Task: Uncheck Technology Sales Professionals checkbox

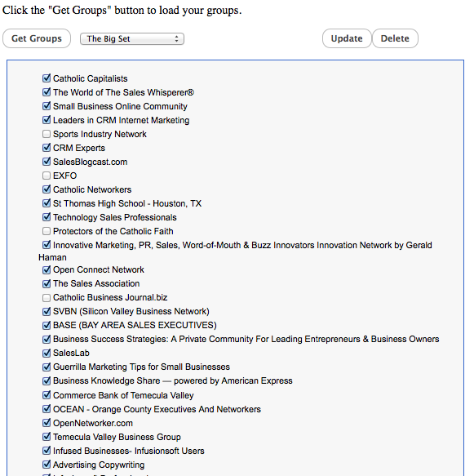Action: point(47,217)
